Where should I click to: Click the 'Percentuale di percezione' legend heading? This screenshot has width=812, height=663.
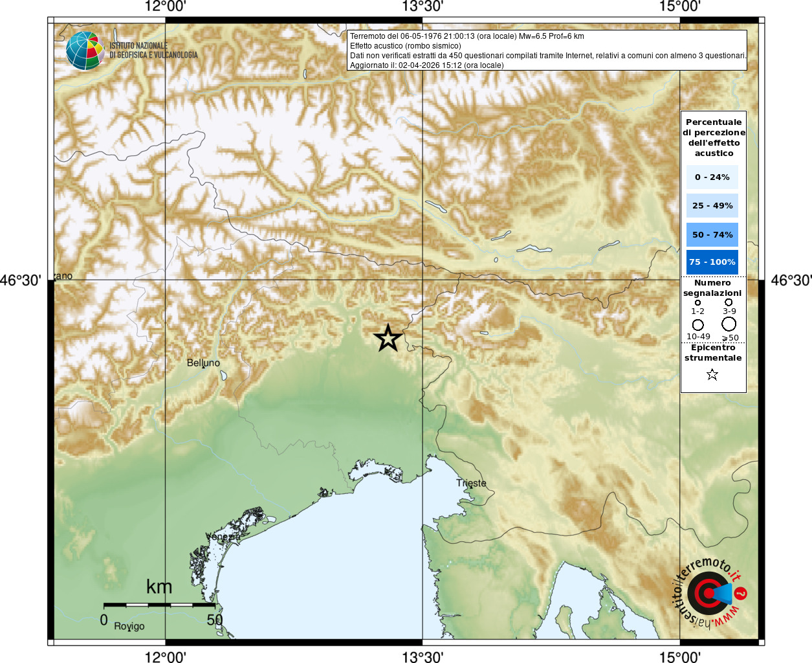coord(714,137)
